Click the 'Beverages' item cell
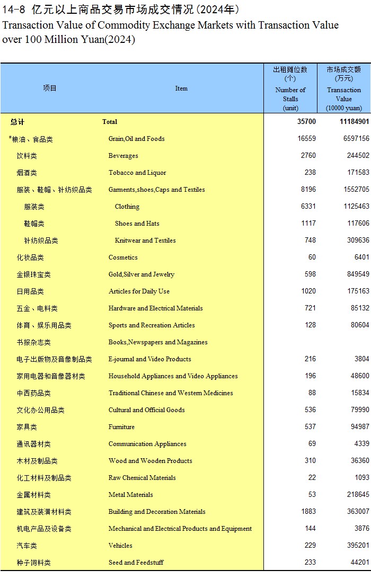Image resolution: width=371 pixels, height=588 pixels. pyautogui.click(x=123, y=156)
